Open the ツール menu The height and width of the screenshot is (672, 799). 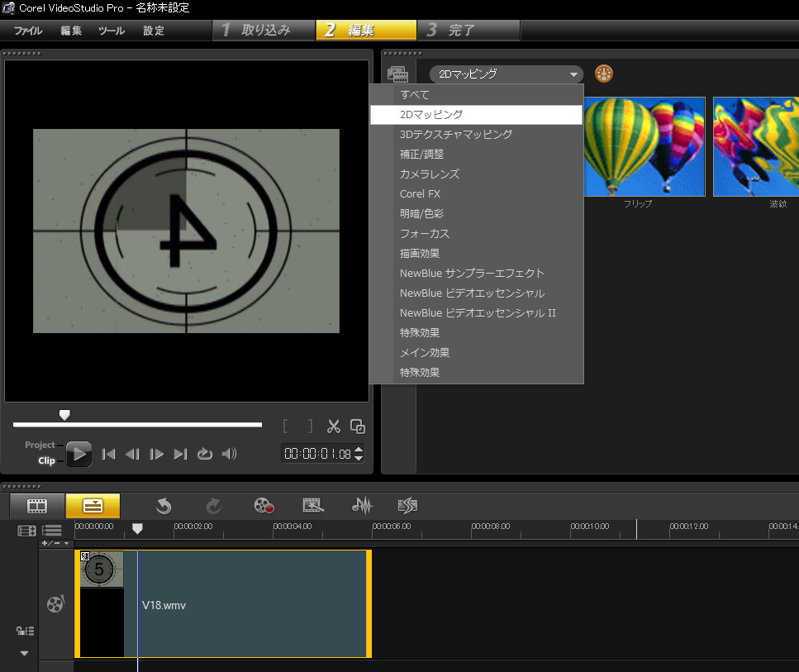[111, 31]
